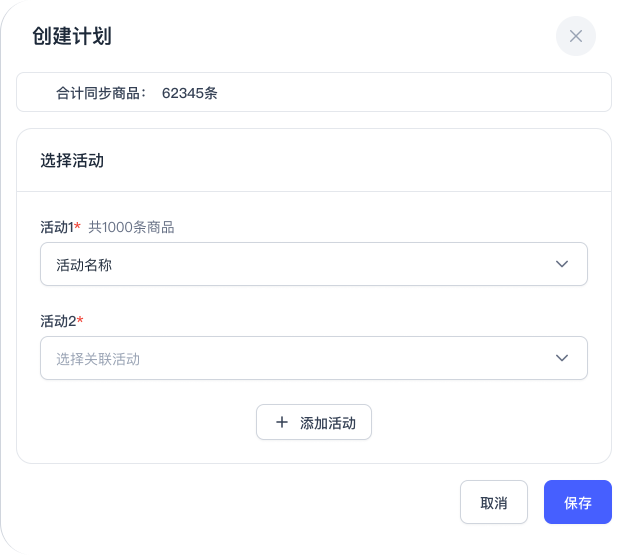628x555 pixels.
Task: Expand the 活动2 dropdown chevron
Action: pyautogui.click(x=562, y=358)
